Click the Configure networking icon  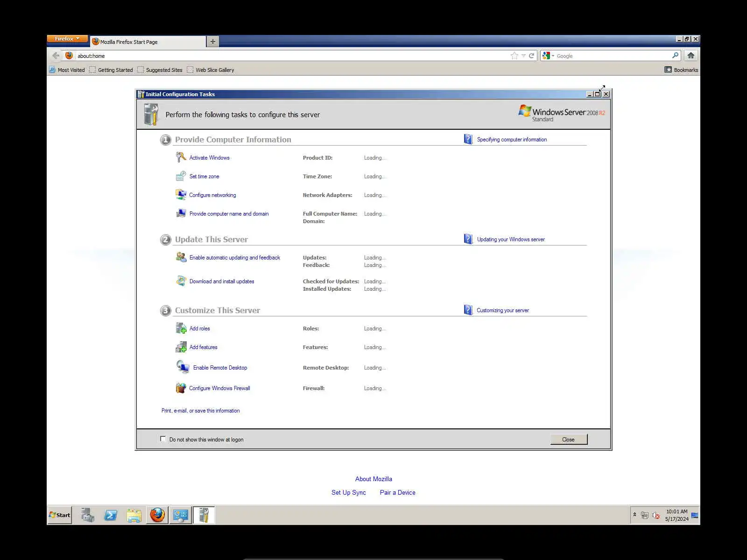[181, 195]
